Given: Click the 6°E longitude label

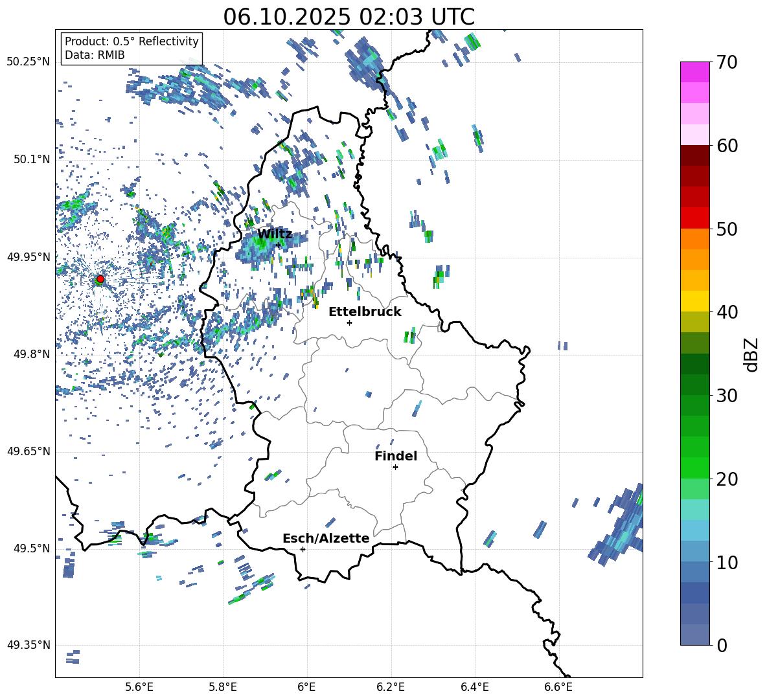Looking at the screenshot, I should pyautogui.click(x=306, y=688).
